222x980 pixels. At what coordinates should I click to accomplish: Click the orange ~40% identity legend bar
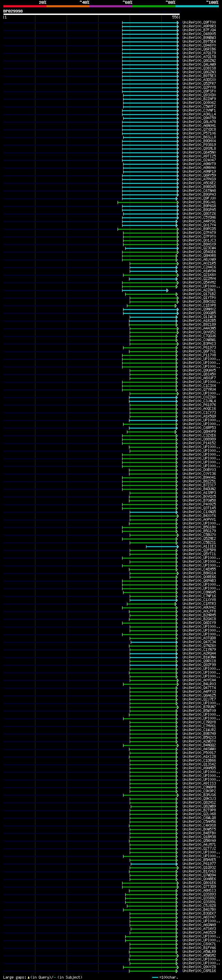pyautogui.click(x=68, y=6)
